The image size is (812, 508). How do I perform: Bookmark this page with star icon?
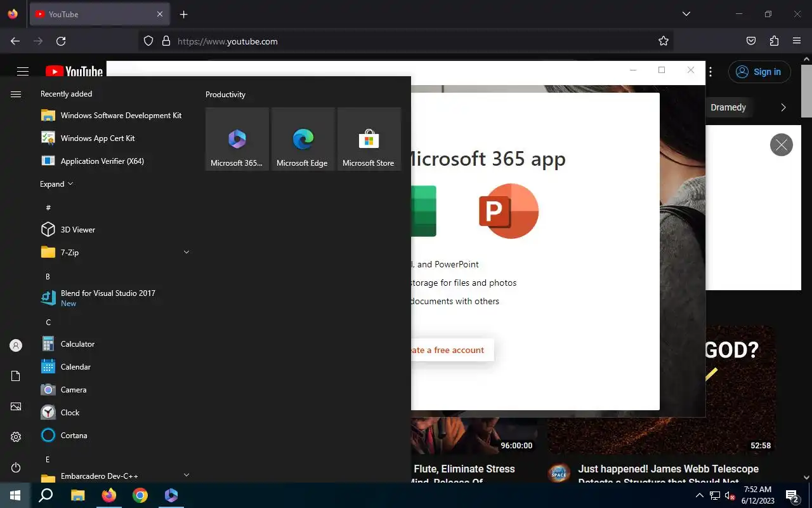tap(664, 41)
